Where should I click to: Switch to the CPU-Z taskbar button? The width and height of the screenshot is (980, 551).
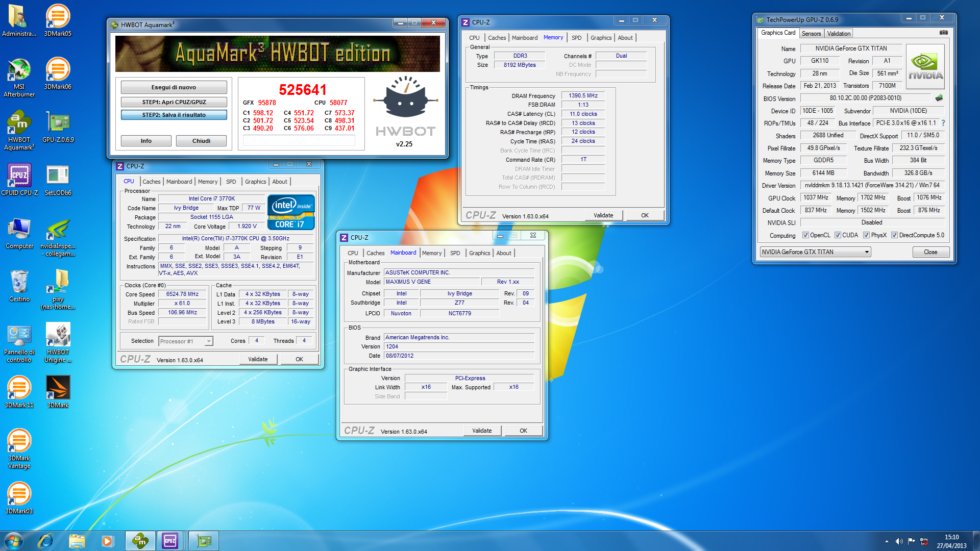[170, 541]
